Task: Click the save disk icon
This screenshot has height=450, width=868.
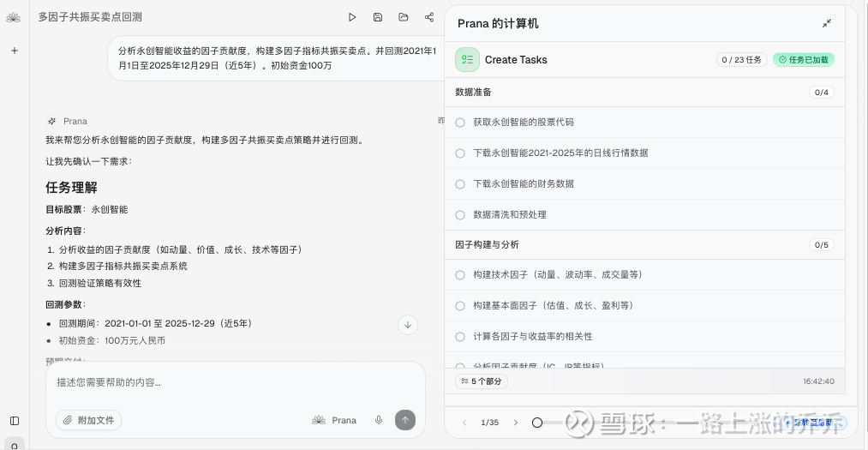Action: [x=378, y=17]
